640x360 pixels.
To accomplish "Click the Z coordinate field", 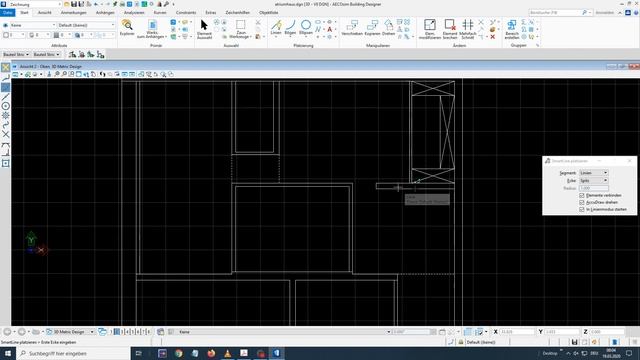I will (x=607, y=332).
